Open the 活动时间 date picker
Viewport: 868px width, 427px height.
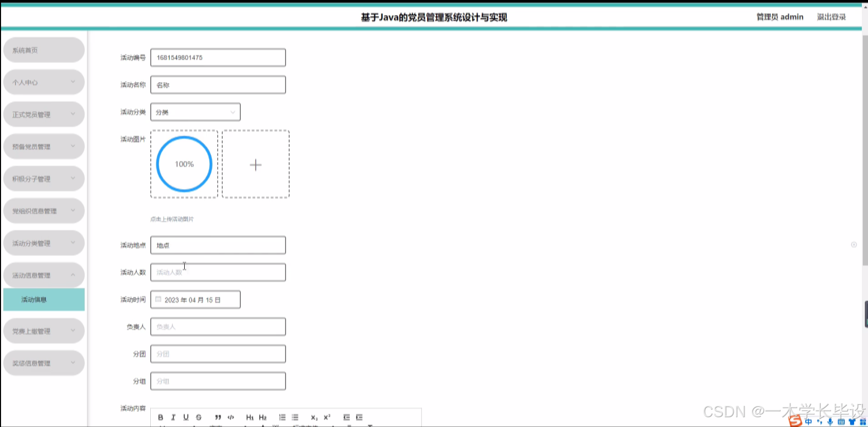(196, 300)
